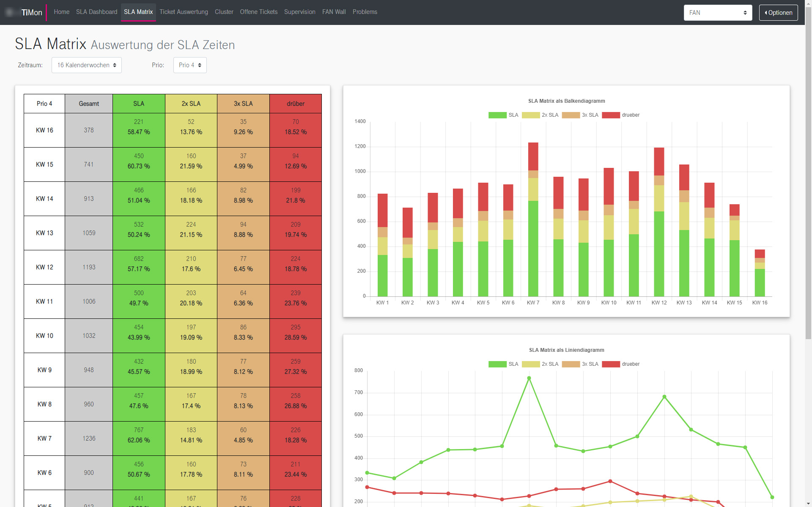Screen dimensions: 812x507
Task: Click the KW 11 row label
Action: [44, 301]
